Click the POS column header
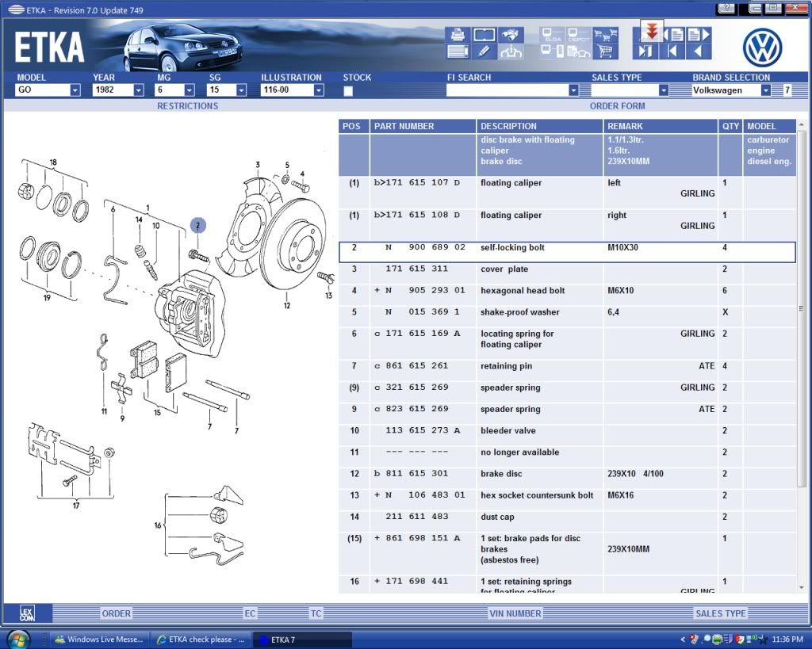The image size is (812, 649). [354, 126]
